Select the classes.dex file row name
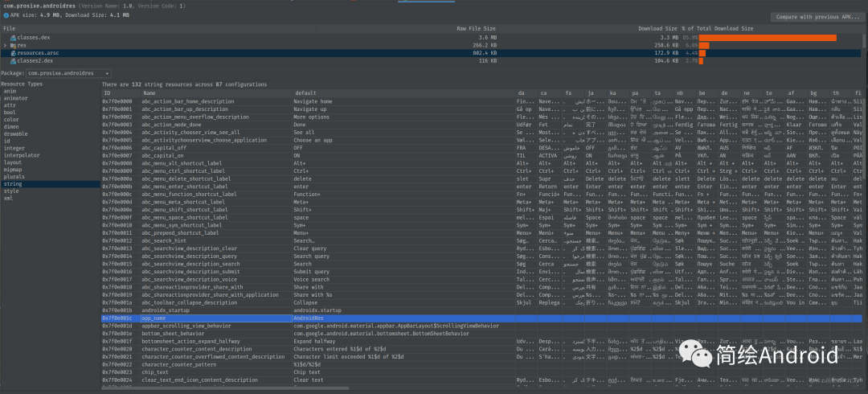 pos(34,38)
